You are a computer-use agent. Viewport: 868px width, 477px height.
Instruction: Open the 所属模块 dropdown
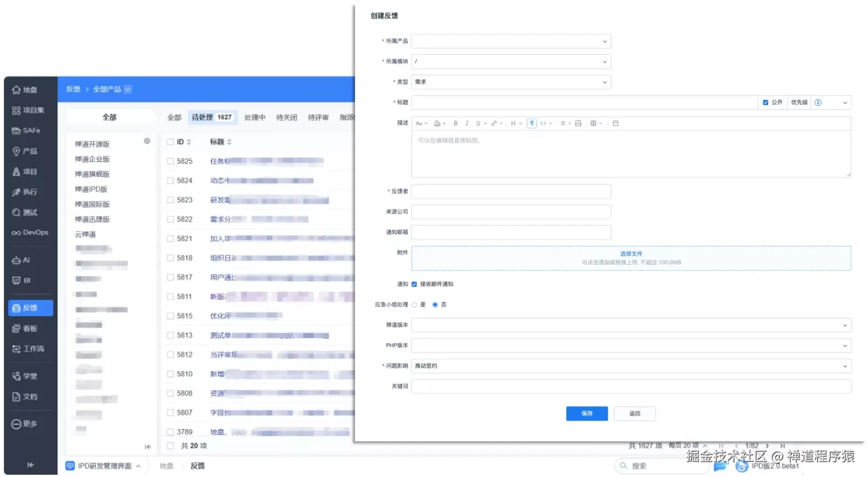511,62
